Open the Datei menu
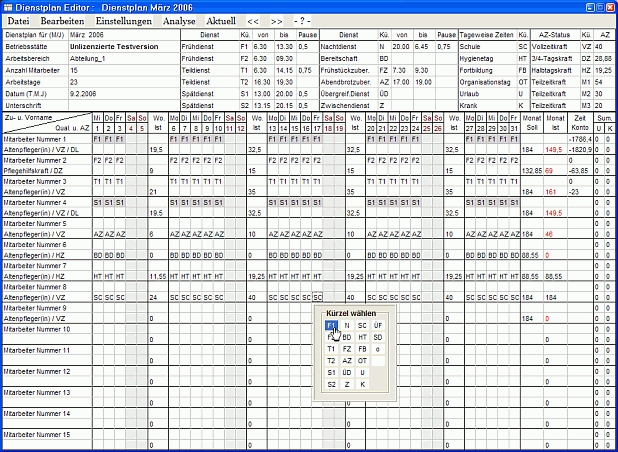 (18, 20)
